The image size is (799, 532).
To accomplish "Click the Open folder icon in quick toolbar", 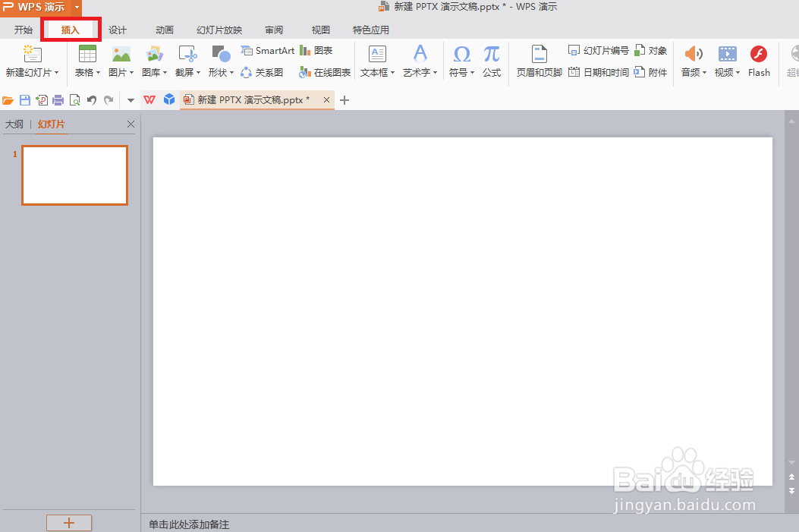I will click(x=8, y=100).
